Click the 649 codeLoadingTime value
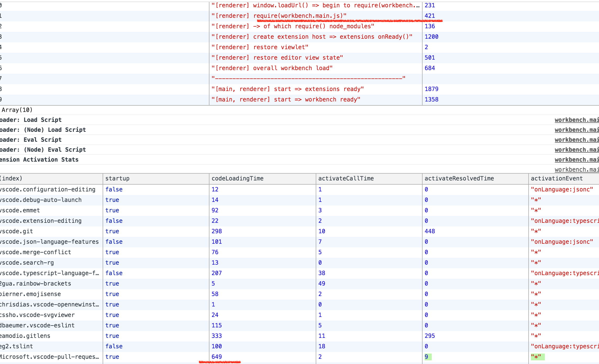This screenshot has height=364, width=599. [217, 357]
